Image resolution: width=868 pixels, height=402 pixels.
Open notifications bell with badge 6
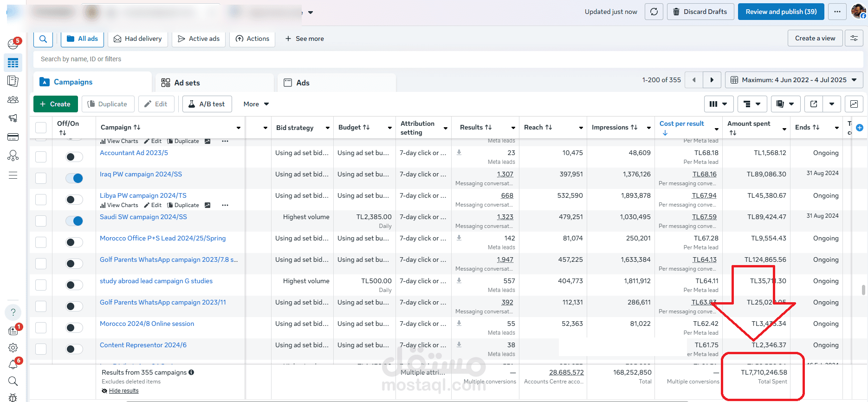[x=13, y=364]
